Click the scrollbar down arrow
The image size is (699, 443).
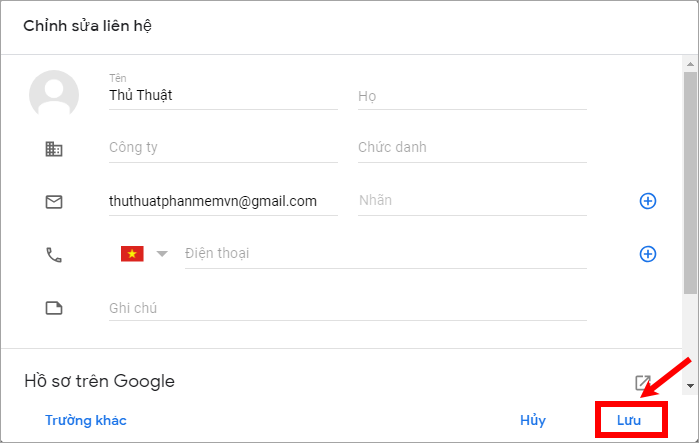pos(690,386)
